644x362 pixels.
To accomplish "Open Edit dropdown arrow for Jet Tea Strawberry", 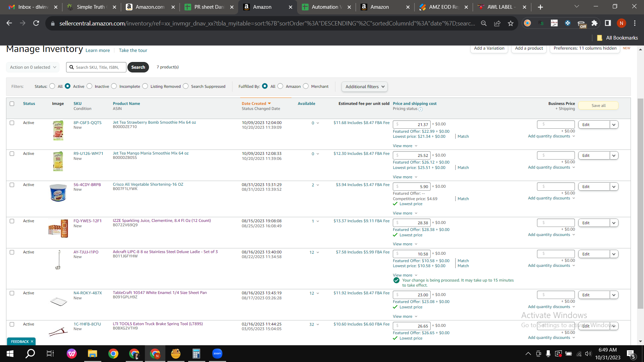I will point(614,125).
